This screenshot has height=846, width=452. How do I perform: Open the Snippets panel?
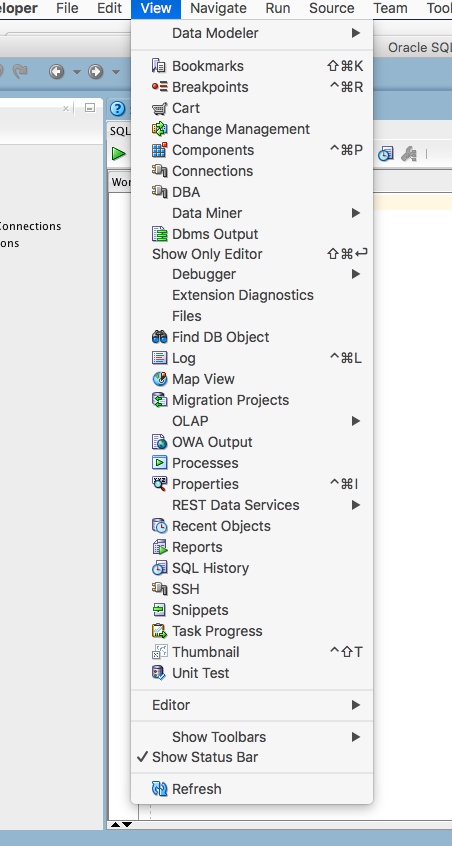[252, 610]
